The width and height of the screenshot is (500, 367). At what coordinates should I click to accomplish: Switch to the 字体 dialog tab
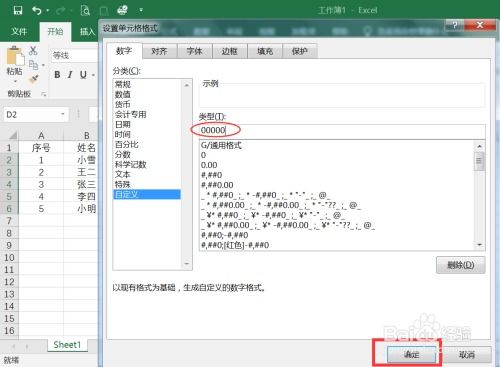point(194,51)
